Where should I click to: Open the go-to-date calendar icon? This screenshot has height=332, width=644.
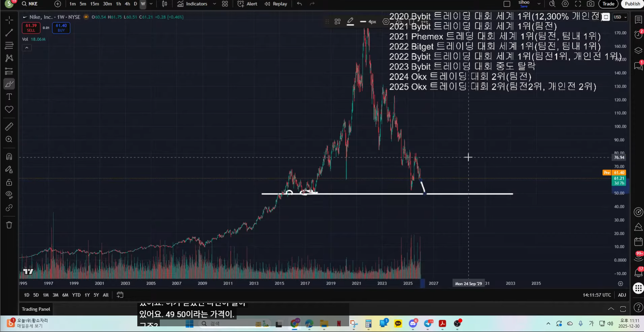tap(120, 295)
